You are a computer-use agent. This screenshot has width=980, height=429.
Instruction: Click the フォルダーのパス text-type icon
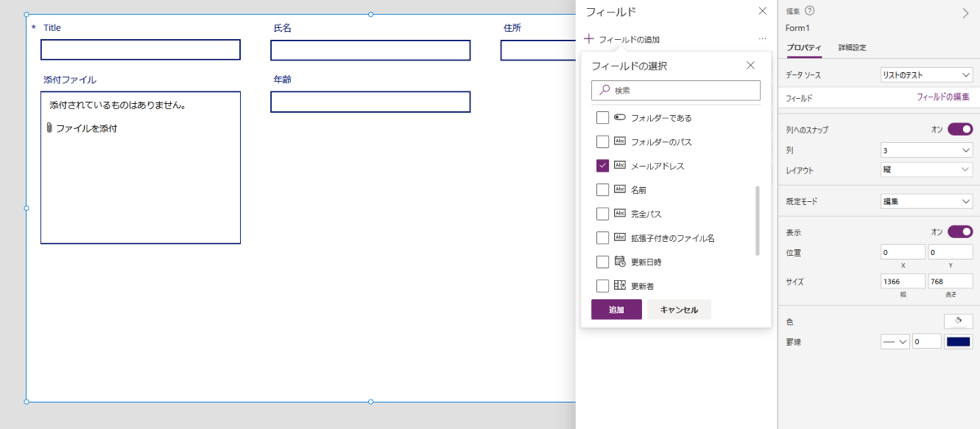click(620, 141)
